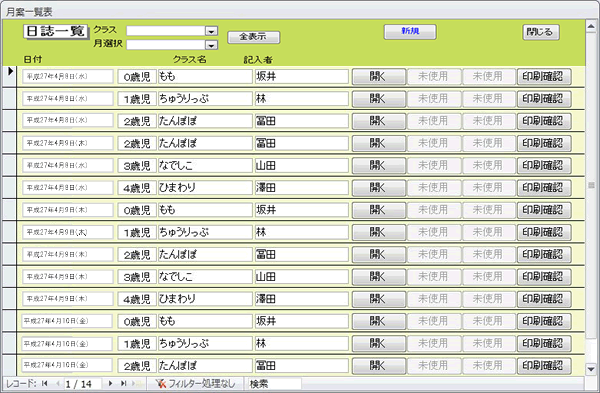
Task: Click scrollbar up arrow
Action: point(591,27)
